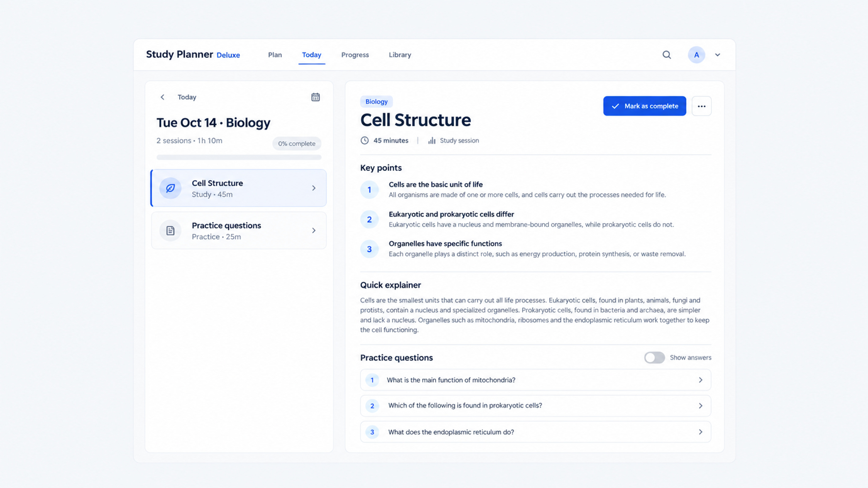Expand Cell Structure session chevron
The width and height of the screenshot is (868, 488).
pos(314,188)
